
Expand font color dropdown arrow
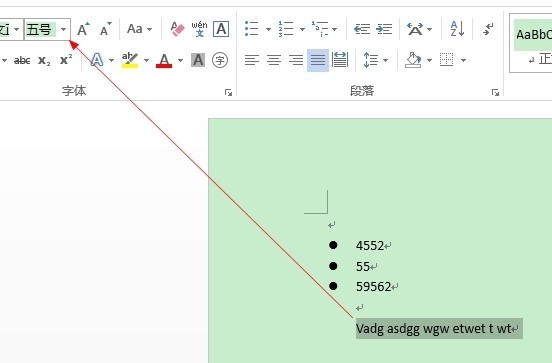pos(181,61)
